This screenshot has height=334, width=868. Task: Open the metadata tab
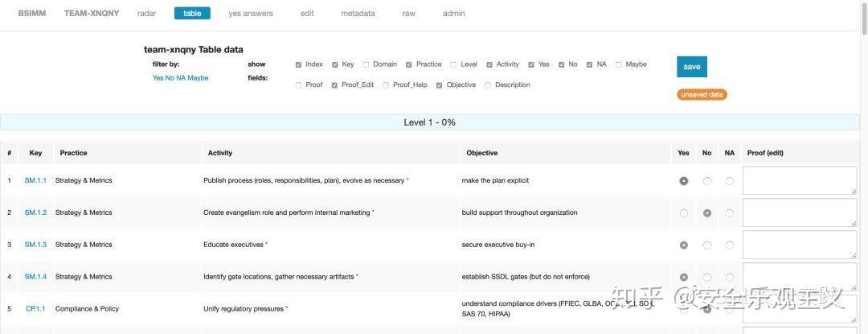(358, 14)
